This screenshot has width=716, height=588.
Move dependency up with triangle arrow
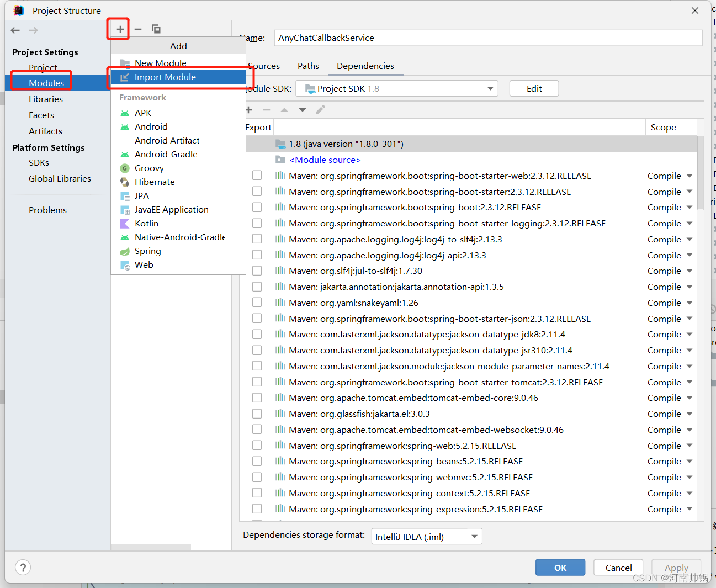coord(284,110)
